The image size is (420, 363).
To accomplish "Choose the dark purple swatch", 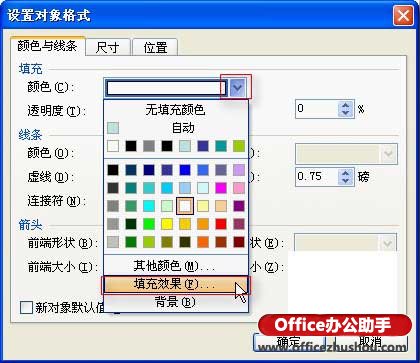I will 239,206.
